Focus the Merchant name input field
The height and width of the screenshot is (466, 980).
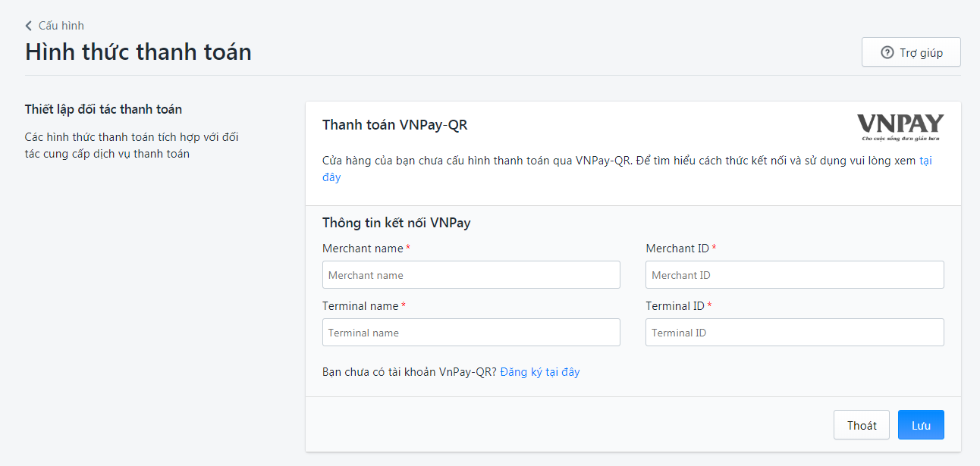pos(471,275)
